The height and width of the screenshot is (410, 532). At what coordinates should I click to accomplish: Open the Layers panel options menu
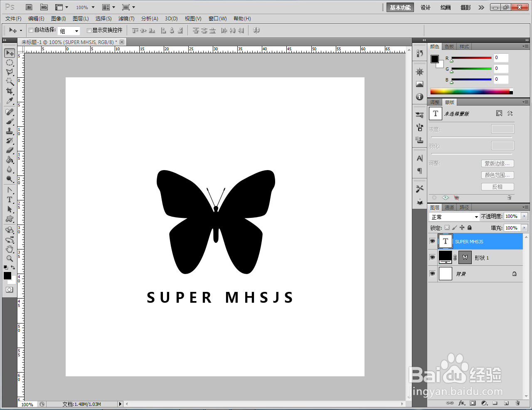tap(526, 207)
